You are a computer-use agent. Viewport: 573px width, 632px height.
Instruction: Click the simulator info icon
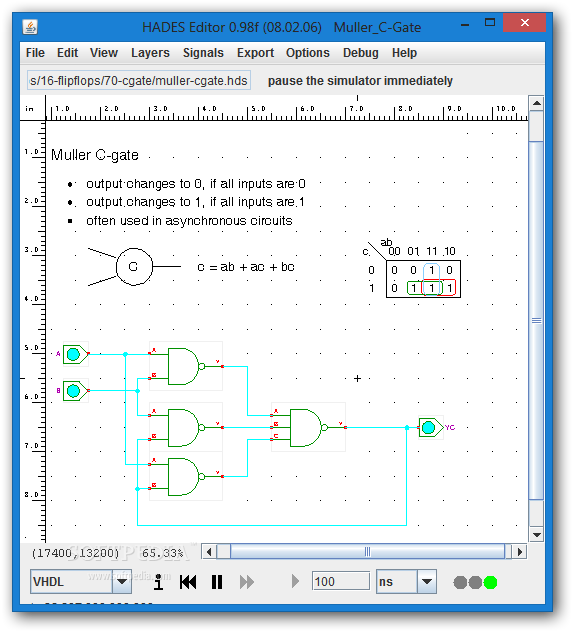(x=158, y=582)
